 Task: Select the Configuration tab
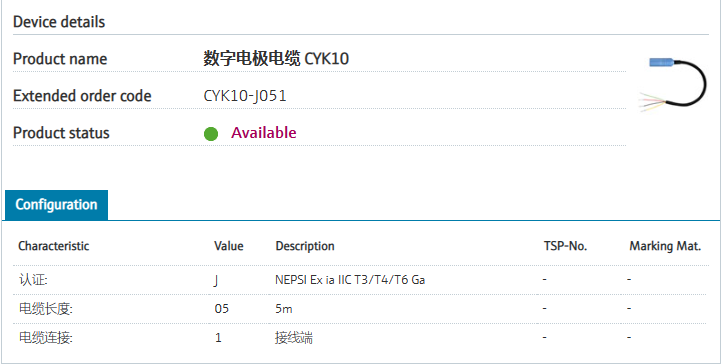click(57, 205)
